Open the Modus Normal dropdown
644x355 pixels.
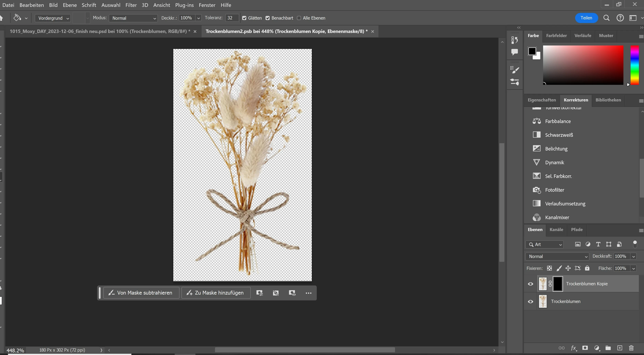pyautogui.click(x=133, y=18)
